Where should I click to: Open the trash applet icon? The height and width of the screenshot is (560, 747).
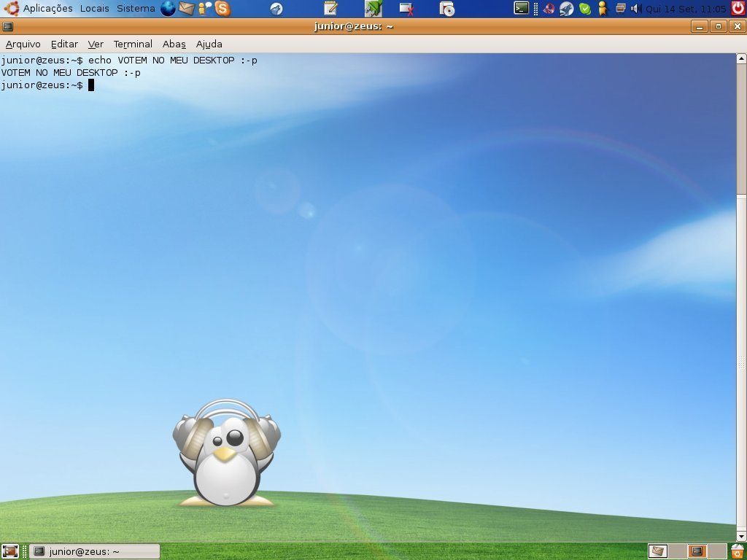pos(738,551)
